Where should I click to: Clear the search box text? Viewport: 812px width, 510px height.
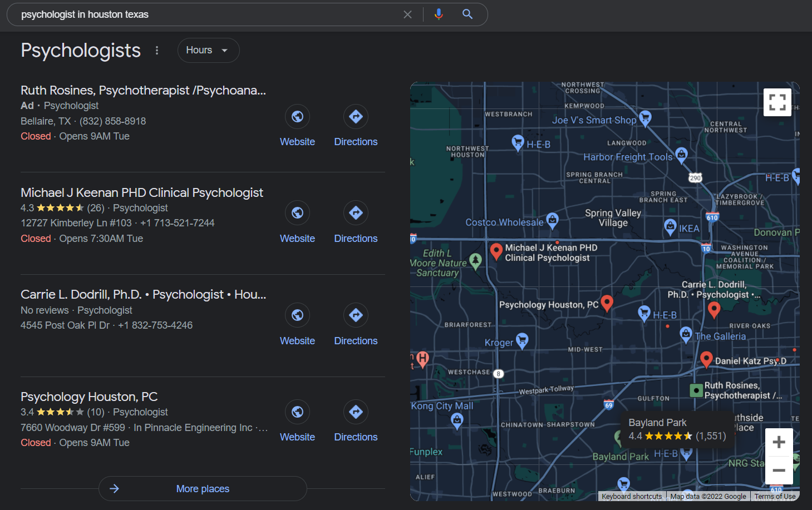tap(407, 14)
